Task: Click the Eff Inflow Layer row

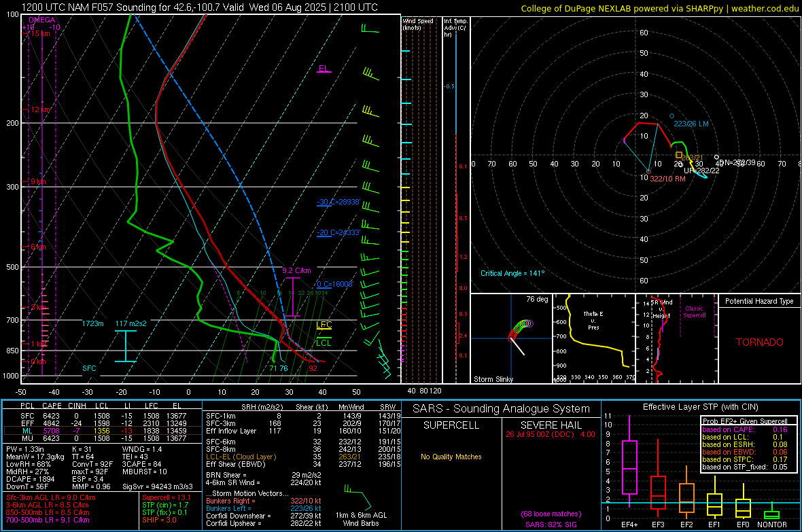Action: click(303, 431)
